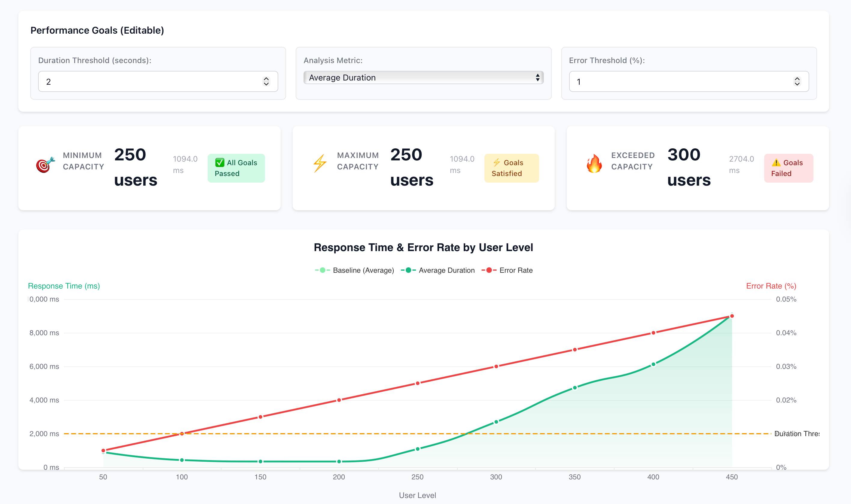851x504 pixels.
Task: Click the flame Exceeded Capacity icon
Action: tap(594, 163)
